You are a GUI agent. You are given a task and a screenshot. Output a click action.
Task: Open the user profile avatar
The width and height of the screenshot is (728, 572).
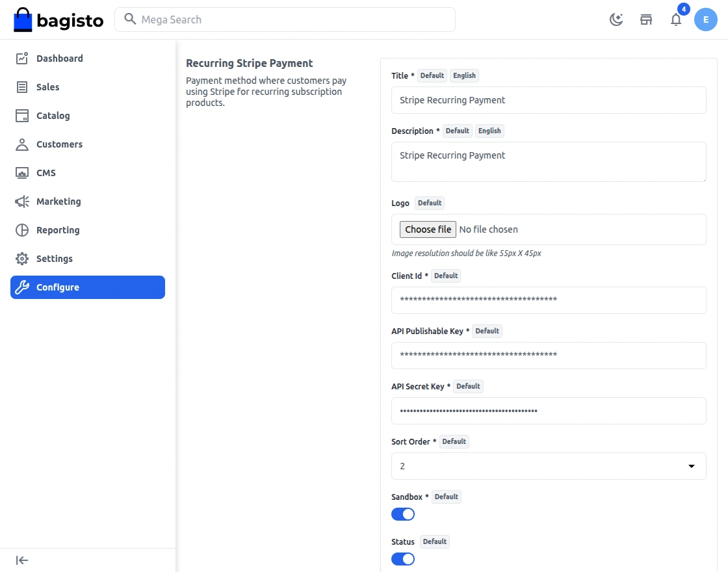tap(706, 19)
